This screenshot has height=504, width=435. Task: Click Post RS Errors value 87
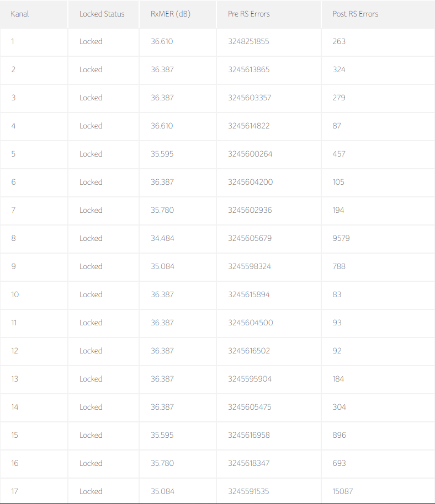pyautogui.click(x=337, y=126)
